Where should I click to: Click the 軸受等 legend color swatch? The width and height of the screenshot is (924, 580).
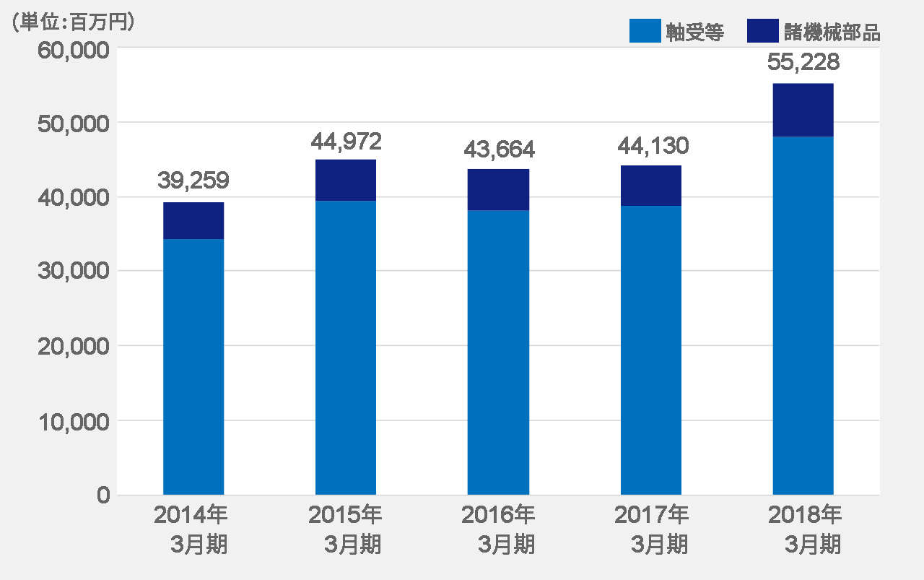coord(645,30)
